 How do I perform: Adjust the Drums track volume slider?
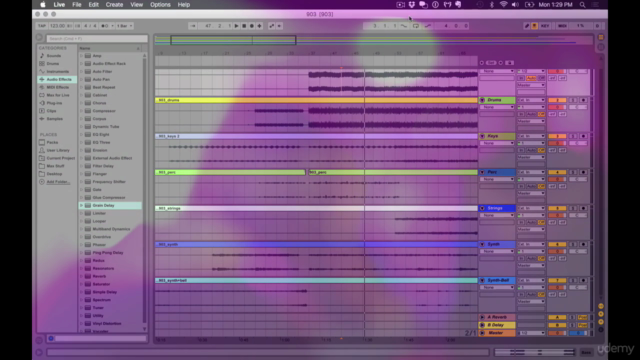coord(557,107)
